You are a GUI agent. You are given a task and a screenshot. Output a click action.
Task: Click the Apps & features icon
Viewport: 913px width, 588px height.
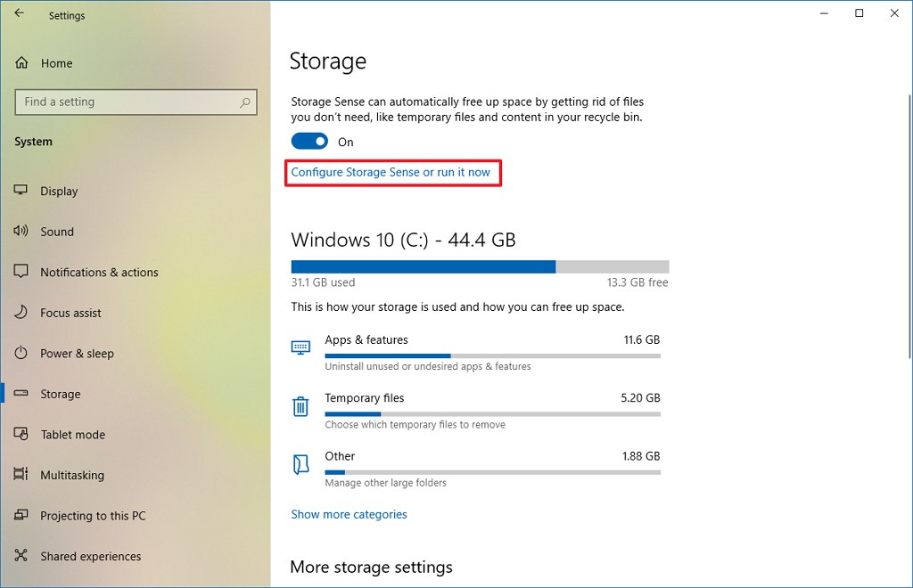(300, 347)
